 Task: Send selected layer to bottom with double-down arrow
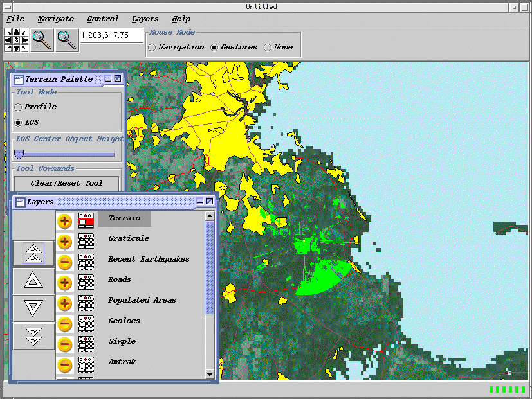(x=33, y=336)
